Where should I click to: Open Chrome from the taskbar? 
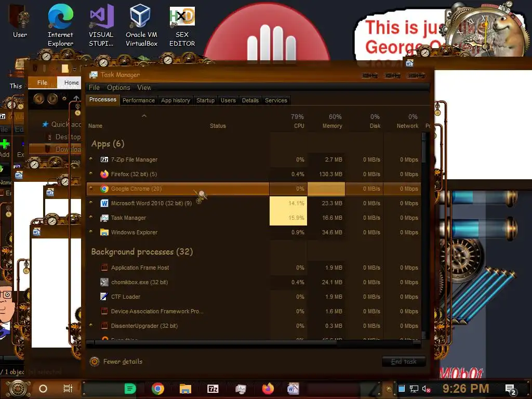158,389
